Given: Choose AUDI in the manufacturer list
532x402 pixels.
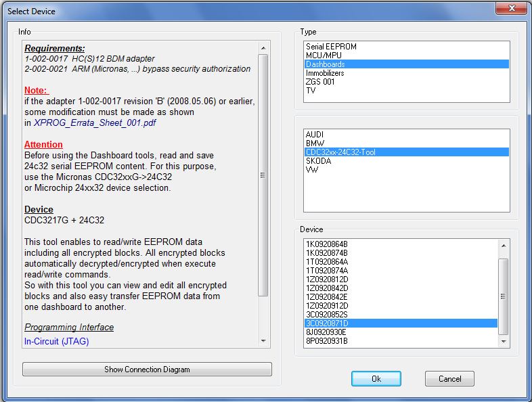Looking at the screenshot, I should pos(407,135).
